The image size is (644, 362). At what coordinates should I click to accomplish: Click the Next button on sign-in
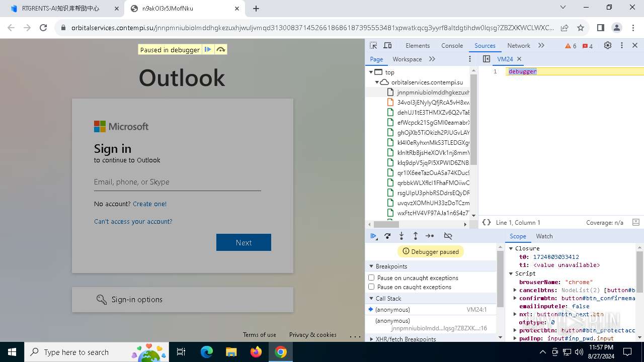244,242
